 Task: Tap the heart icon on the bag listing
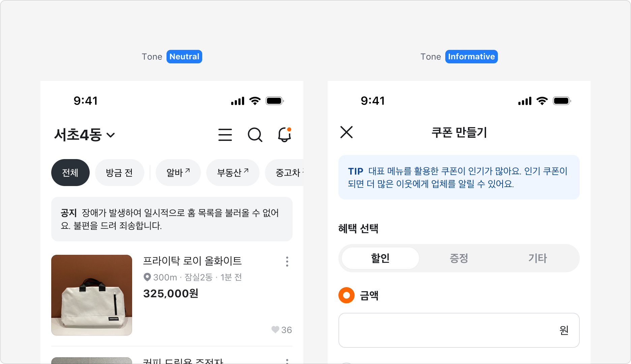[275, 330]
